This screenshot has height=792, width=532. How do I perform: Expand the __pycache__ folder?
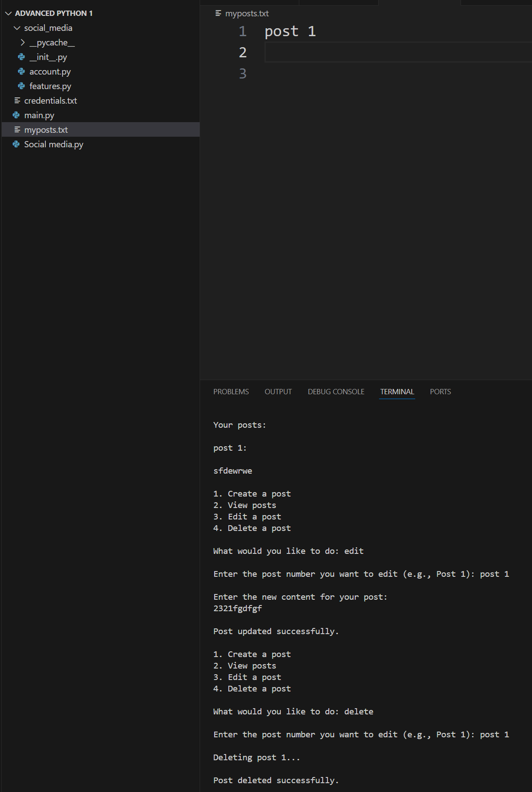[23, 42]
